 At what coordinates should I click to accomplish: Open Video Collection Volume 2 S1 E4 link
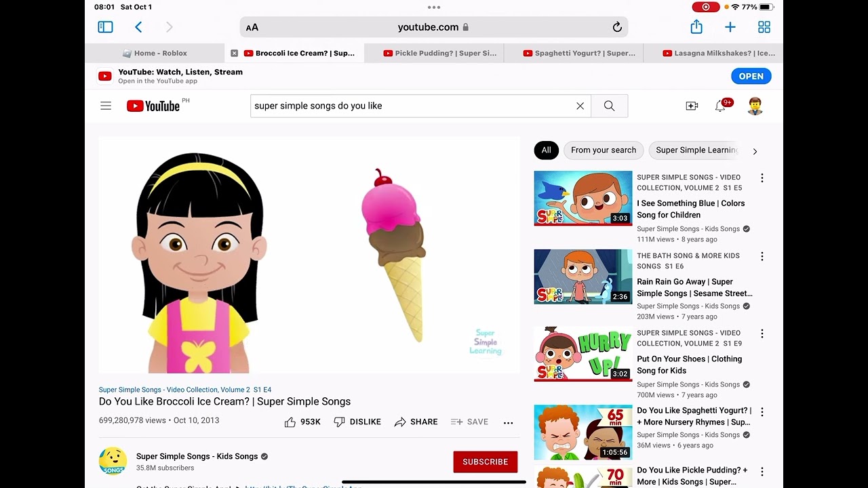[x=185, y=390]
